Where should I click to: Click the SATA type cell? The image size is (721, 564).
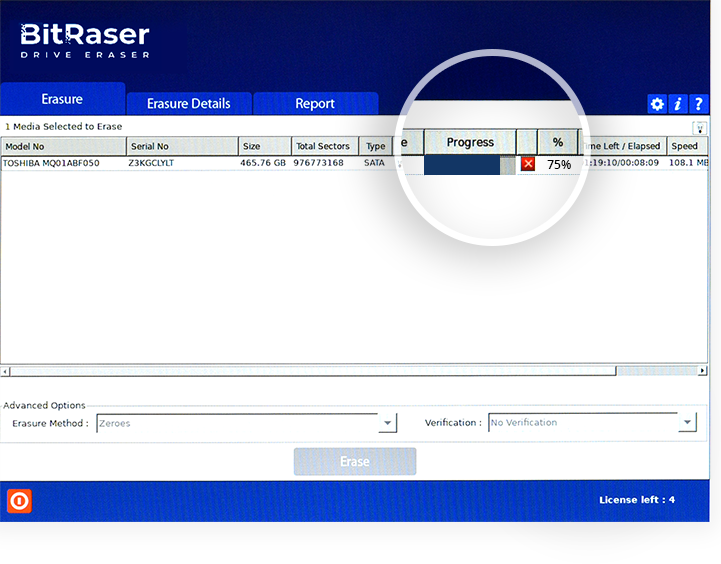click(374, 163)
